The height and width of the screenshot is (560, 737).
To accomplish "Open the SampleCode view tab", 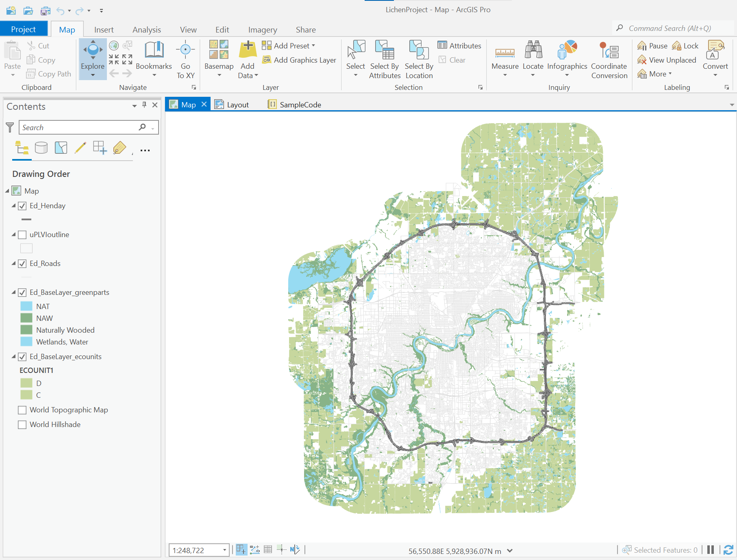I will click(295, 105).
